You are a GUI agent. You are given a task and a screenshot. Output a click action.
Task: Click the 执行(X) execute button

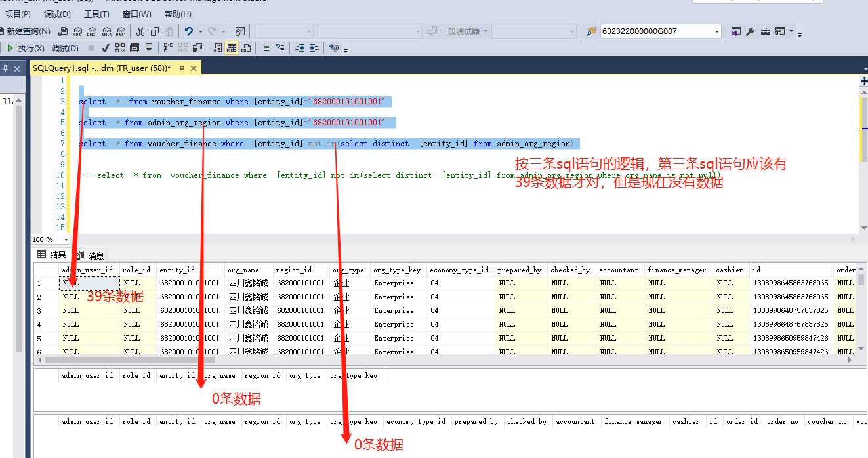click(x=26, y=48)
